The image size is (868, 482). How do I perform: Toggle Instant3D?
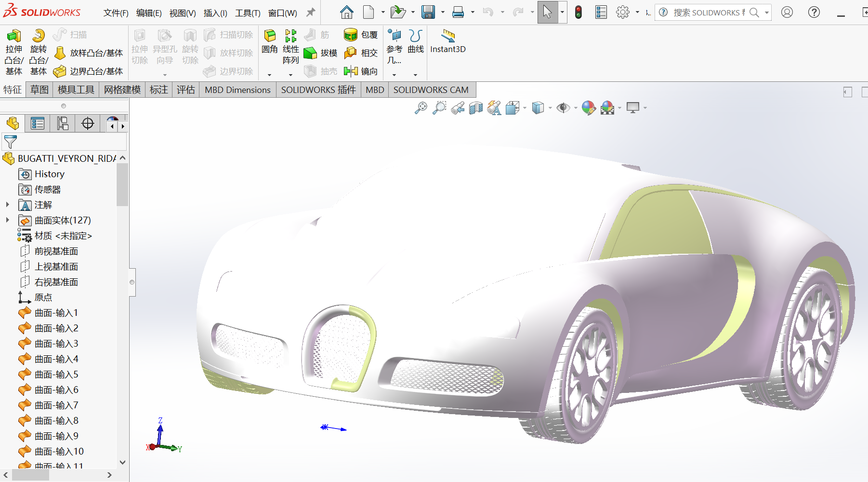[x=448, y=41]
